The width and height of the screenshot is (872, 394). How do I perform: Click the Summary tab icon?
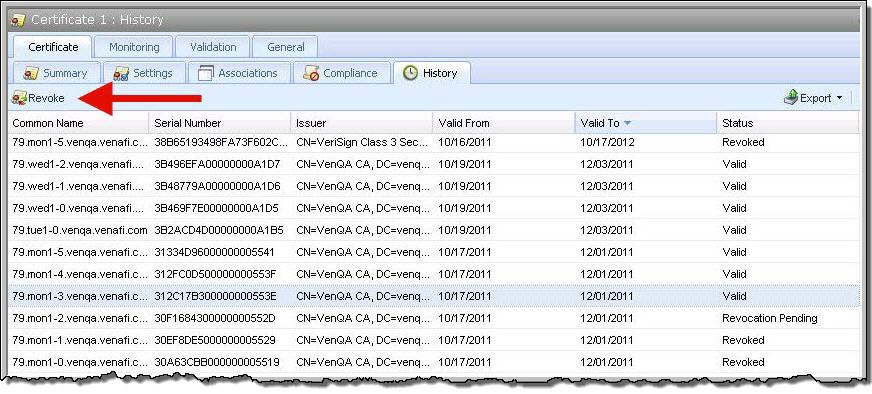point(31,73)
